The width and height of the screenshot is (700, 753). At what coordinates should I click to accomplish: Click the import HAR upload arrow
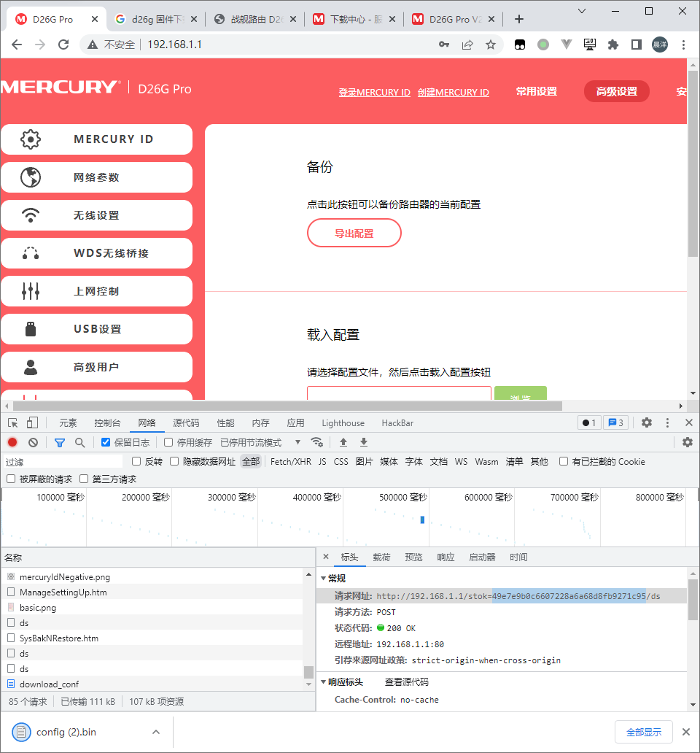point(343,442)
